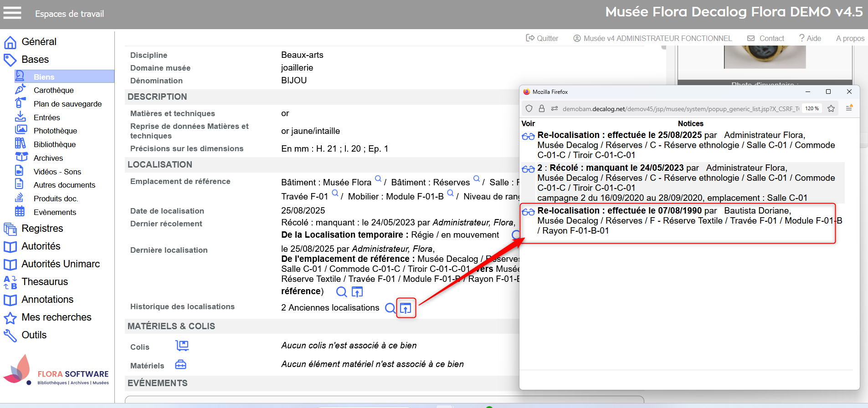Screen dimensions: 868x408
Task: Open Carothèque from the sidebar
Action: tap(53, 90)
